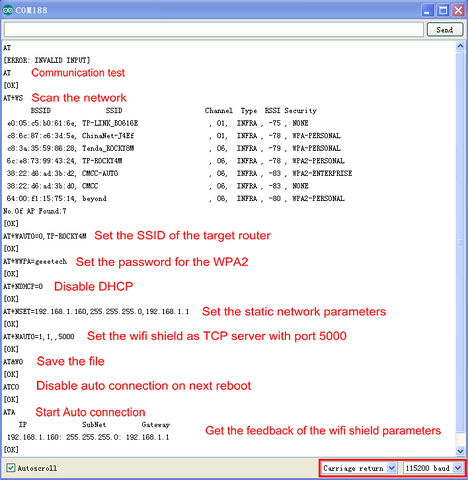Open the 115200 baud rate dropdown
Screen dimensions: 468x480
(x=433, y=468)
